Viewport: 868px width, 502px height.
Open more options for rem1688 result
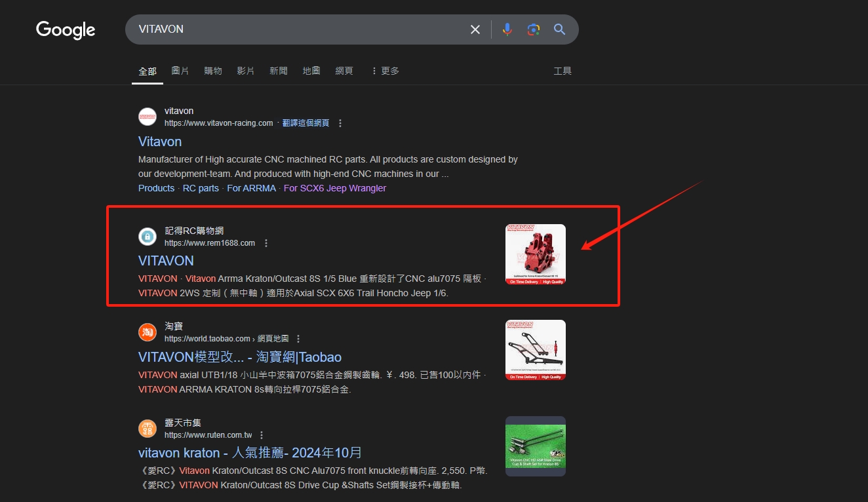coord(266,243)
